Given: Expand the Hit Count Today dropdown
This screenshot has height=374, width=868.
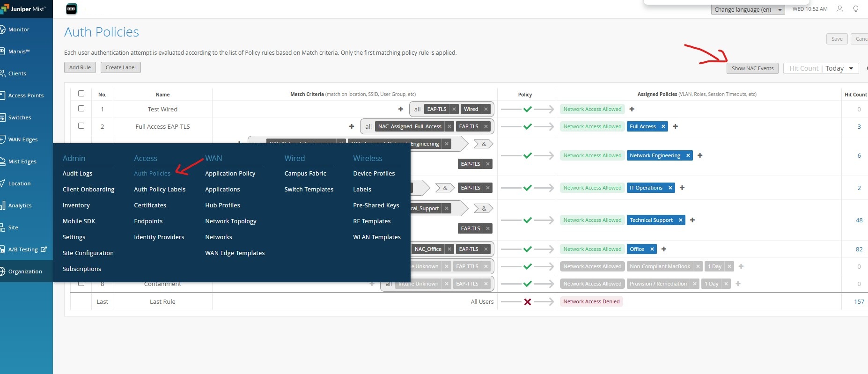Looking at the screenshot, I should pos(821,68).
